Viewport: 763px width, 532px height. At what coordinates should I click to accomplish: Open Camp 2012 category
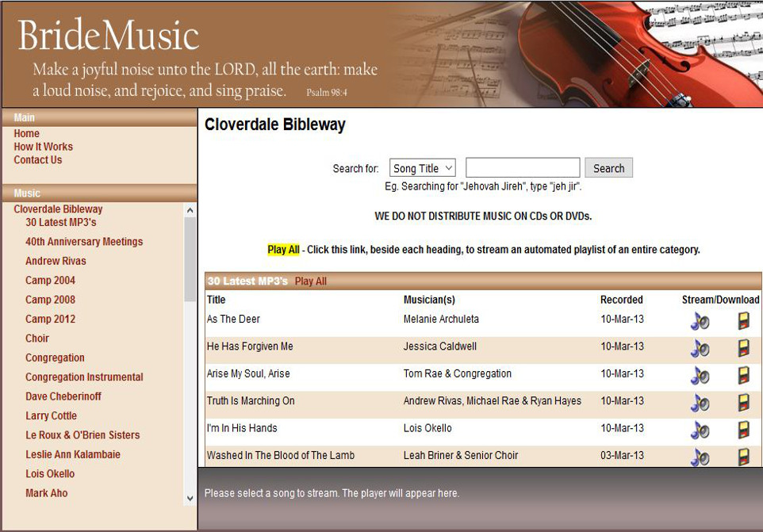pyautogui.click(x=50, y=319)
